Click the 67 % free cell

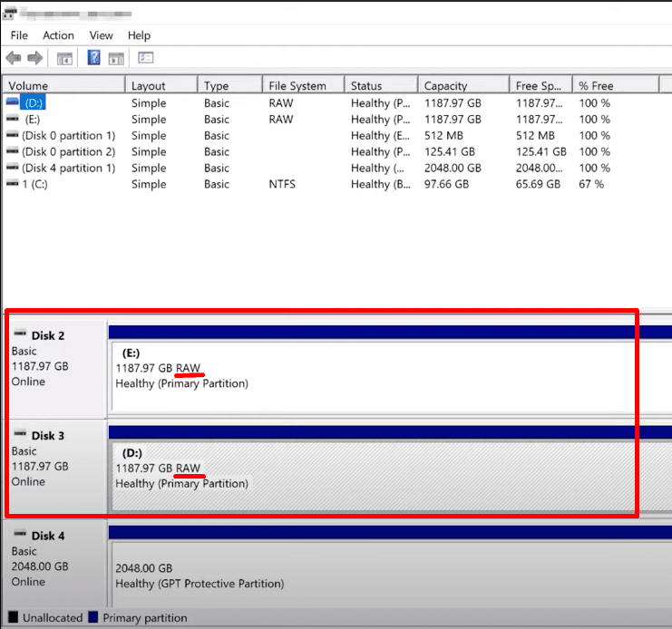click(x=591, y=184)
